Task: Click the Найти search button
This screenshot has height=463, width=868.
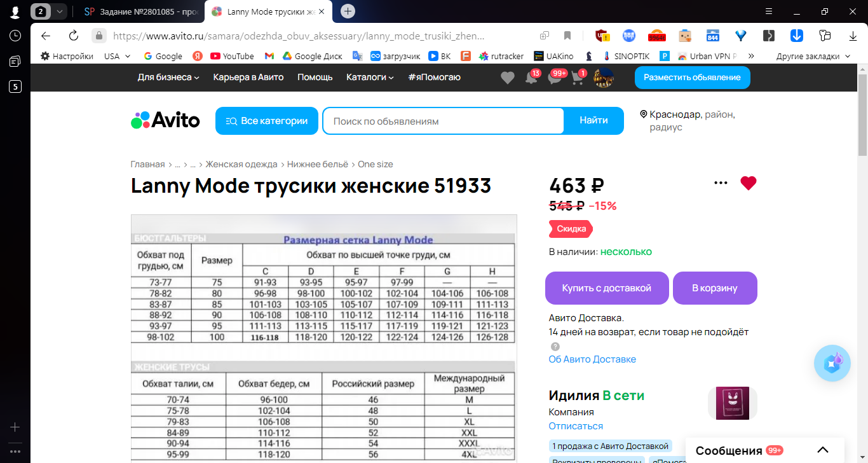Action: coord(593,121)
